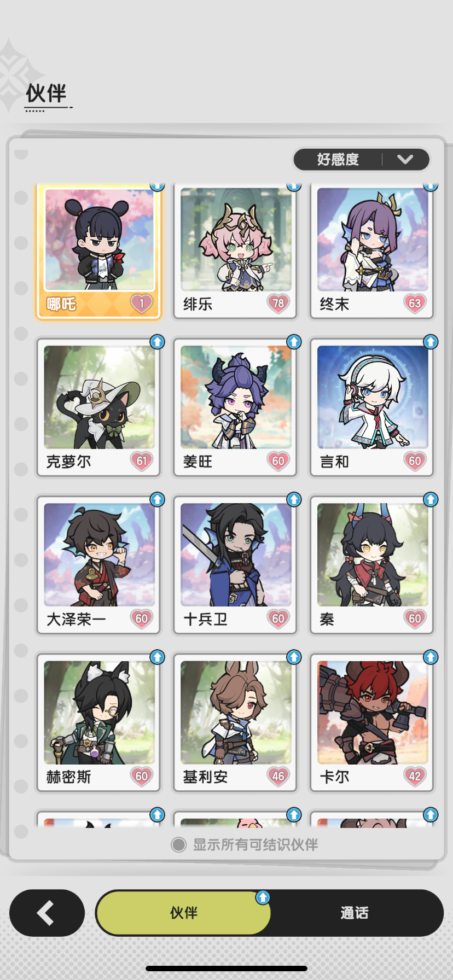The width and height of the screenshot is (453, 980).
Task: Click blue upgrade arrow on 克萝尔 card
Action: (158, 342)
